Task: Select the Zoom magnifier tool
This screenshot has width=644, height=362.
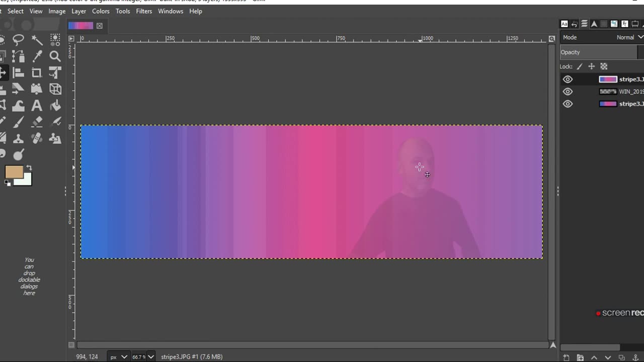Action: 55,56
